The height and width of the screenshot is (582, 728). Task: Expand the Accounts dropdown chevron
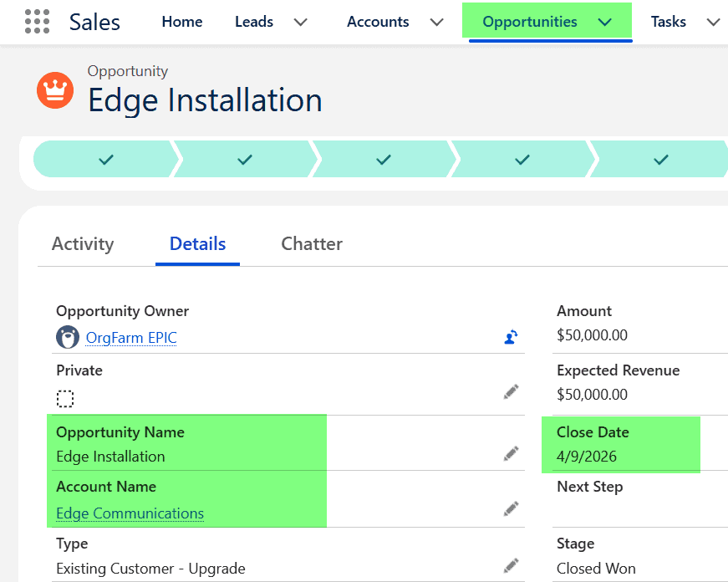pos(436,22)
